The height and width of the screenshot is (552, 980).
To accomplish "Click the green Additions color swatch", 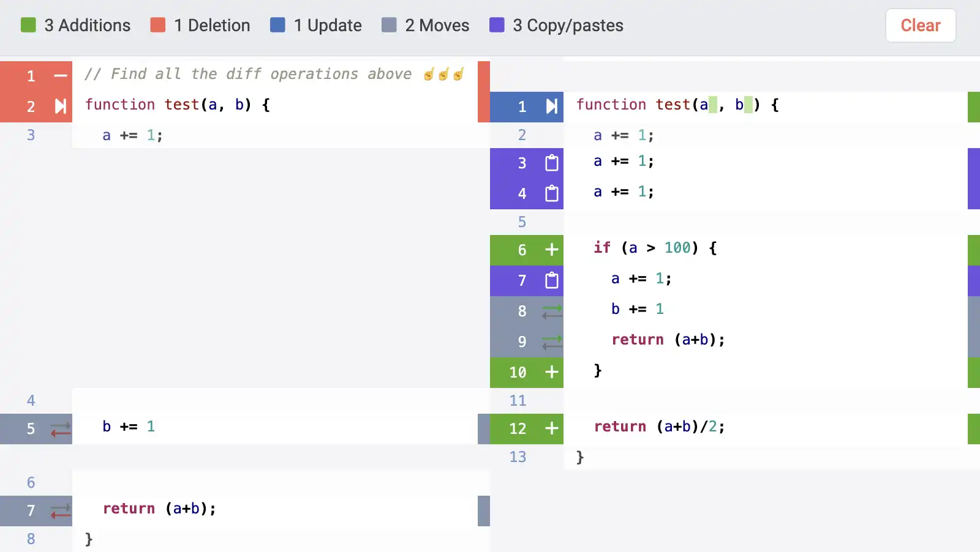I will 28,25.
